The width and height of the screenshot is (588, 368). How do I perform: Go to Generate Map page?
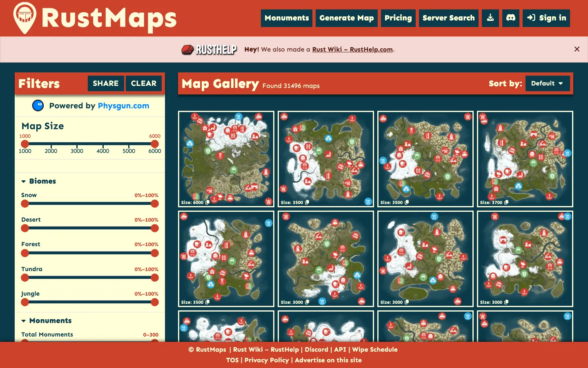click(x=347, y=18)
